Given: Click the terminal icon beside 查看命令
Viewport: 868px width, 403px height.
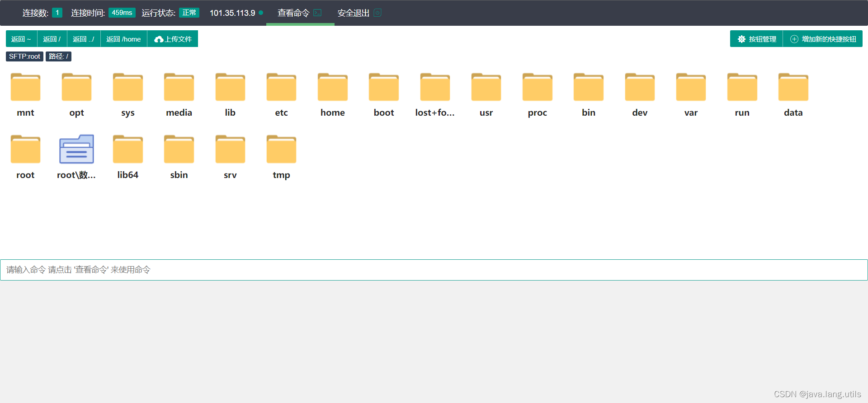Looking at the screenshot, I should [317, 13].
